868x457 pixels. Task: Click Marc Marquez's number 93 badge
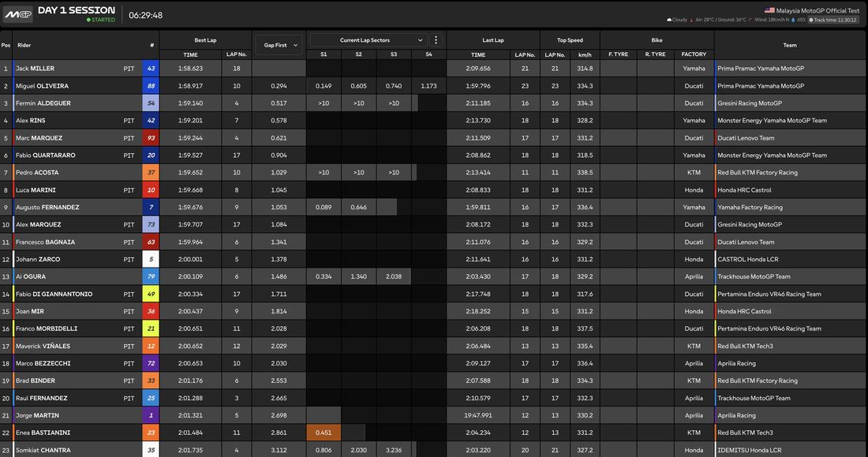(151, 138)
